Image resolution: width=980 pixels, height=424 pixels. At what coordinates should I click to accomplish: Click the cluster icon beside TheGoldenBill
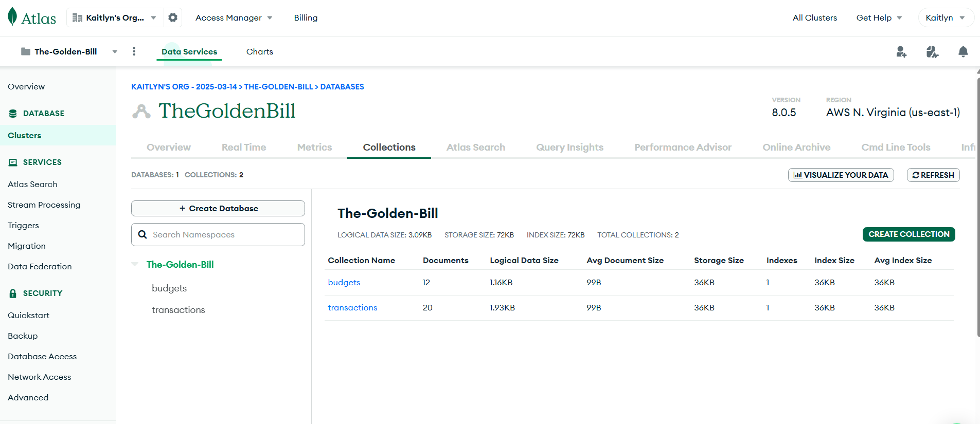(141, 111)
